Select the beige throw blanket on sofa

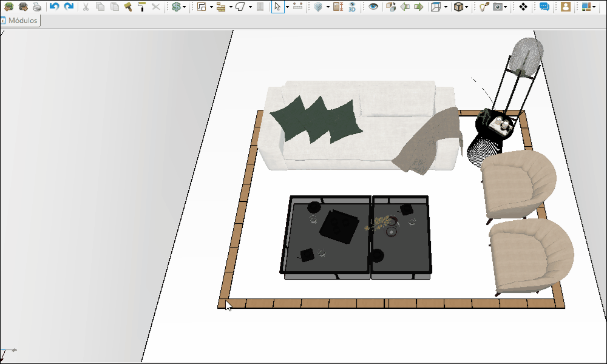pyautogui.click(x=428, y=141)
